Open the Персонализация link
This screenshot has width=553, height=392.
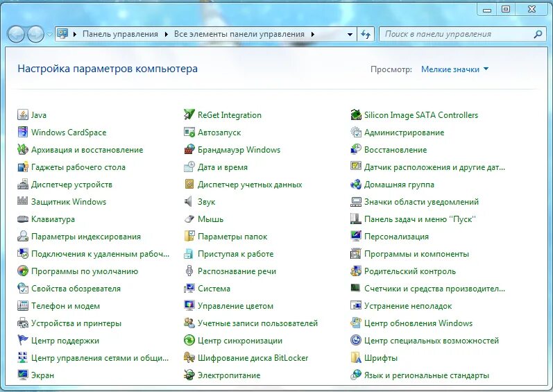(x=396, y=237)
